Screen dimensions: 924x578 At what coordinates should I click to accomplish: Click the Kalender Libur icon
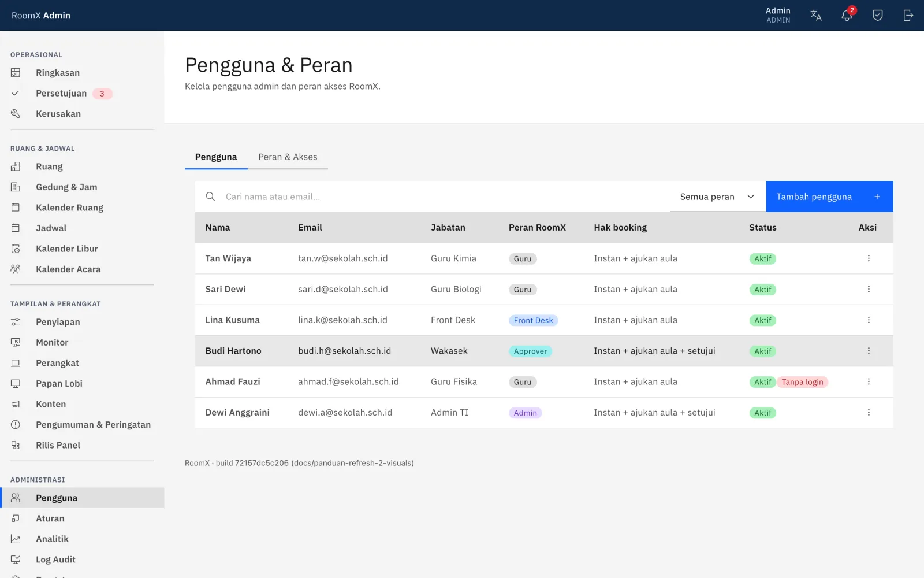16,249
